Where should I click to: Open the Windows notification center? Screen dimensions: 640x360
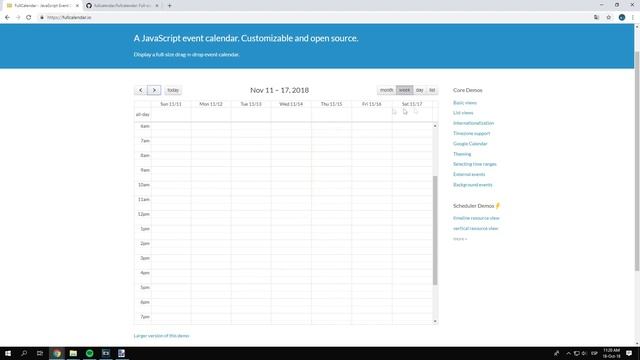click(x=629, y=353)
